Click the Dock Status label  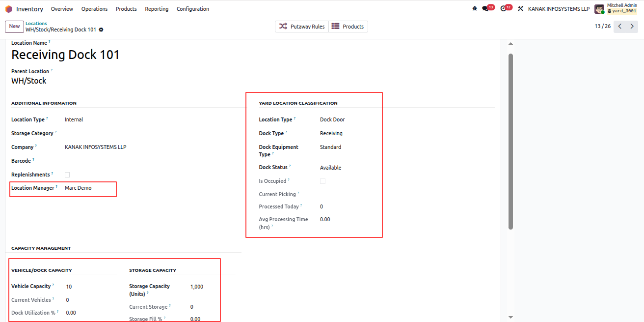[x=273, y=168]
